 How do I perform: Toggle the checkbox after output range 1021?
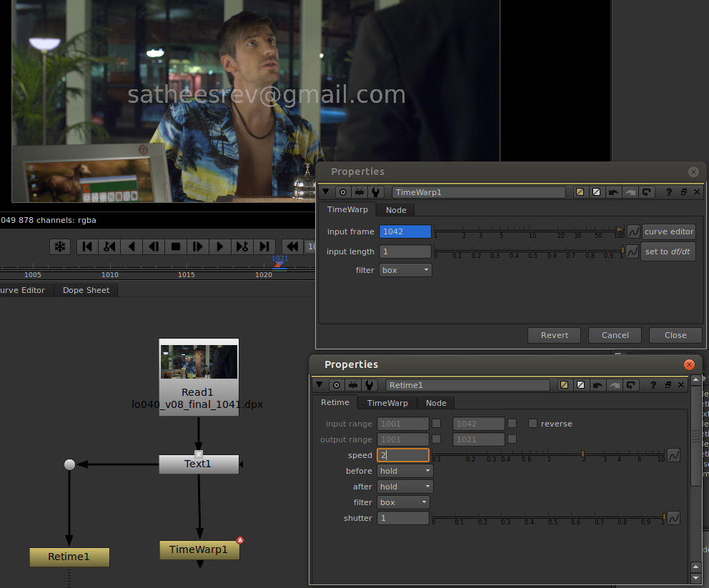point(512,439)
